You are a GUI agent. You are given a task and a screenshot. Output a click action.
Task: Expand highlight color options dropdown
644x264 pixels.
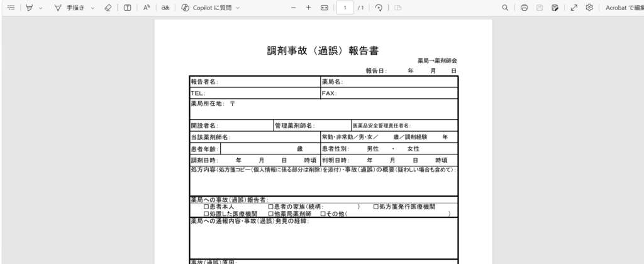40,8
